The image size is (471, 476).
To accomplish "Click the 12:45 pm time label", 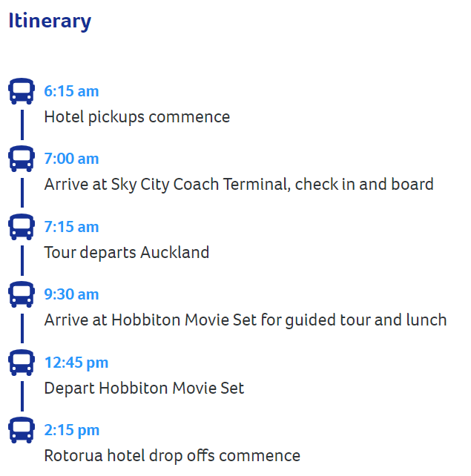I will (x=76, y=363).
